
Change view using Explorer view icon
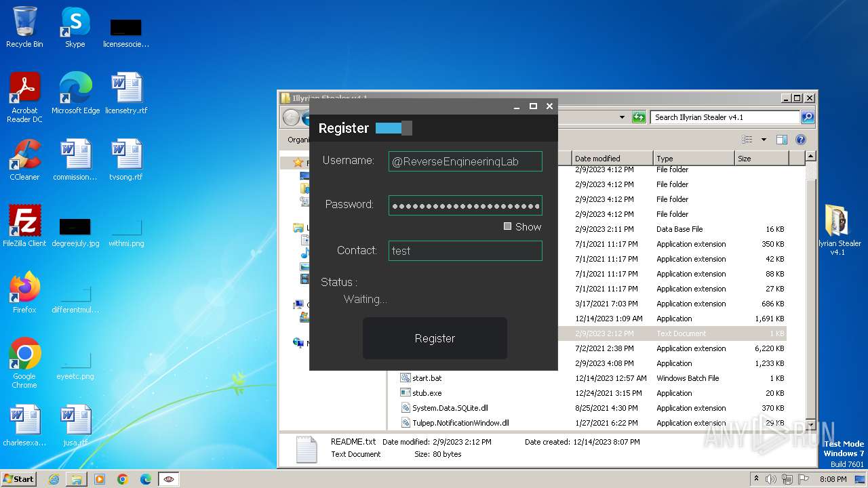tap(747, 140)
